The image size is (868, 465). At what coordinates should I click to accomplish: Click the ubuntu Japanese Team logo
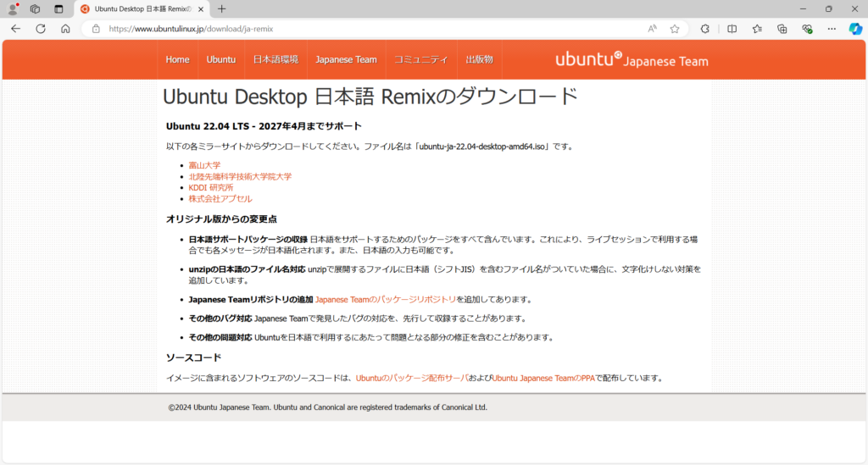tap(632, 59)
